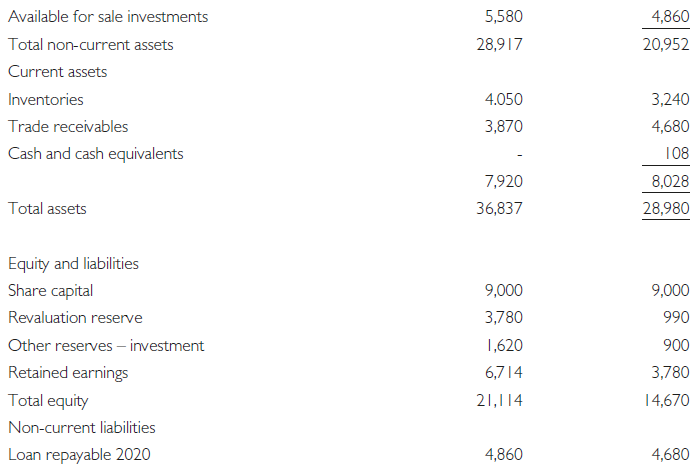Screen dimensions: 697x469
Task: Click the 'Share capital' label
Action: point(50,291)
